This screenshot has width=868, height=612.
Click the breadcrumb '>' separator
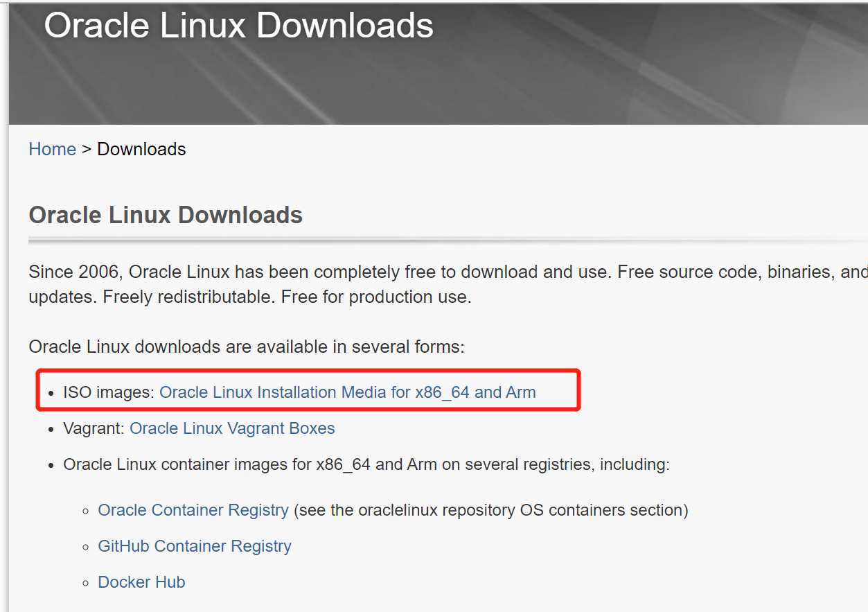coord(87,149)
